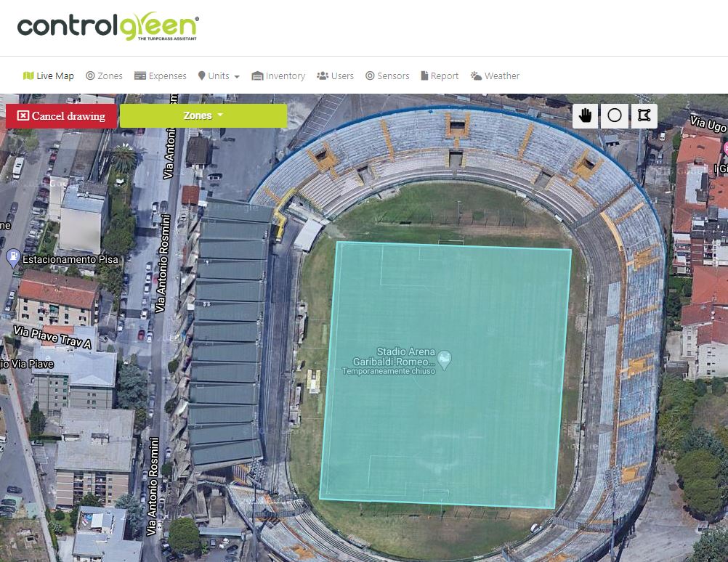Click the Expenses card icon
Viewport: 728px width, 562px height.
tap(140, 76)
